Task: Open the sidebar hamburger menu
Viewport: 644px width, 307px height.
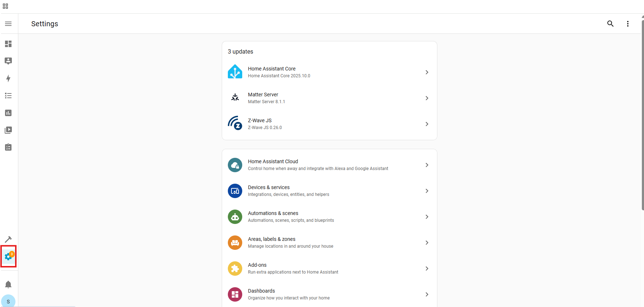Action: [8, 24]
